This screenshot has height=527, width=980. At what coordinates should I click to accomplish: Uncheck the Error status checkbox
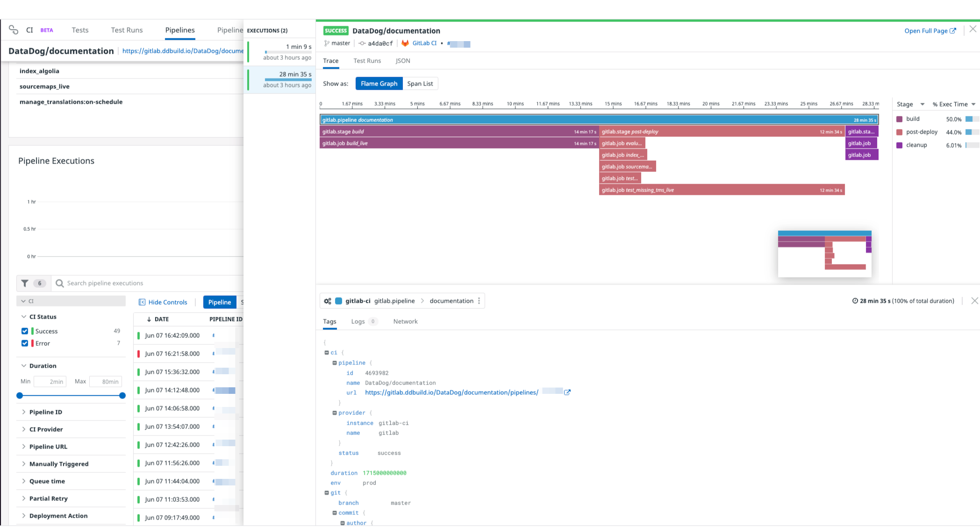[25, 343]
